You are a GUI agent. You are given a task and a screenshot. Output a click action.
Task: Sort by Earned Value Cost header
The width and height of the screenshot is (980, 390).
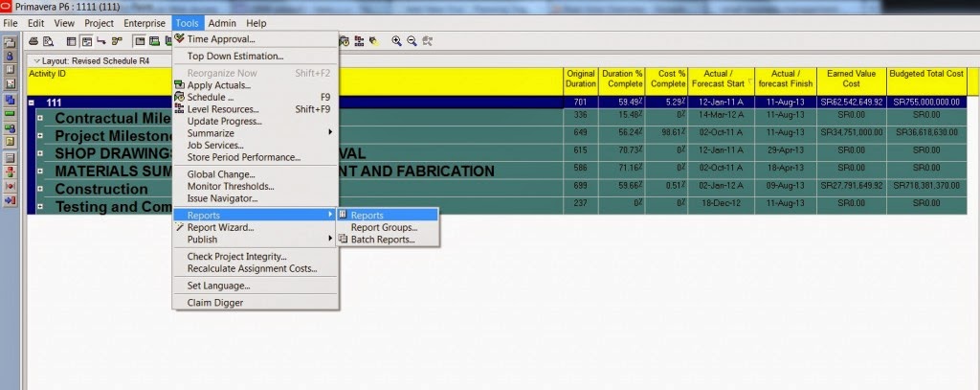[852, 81]
